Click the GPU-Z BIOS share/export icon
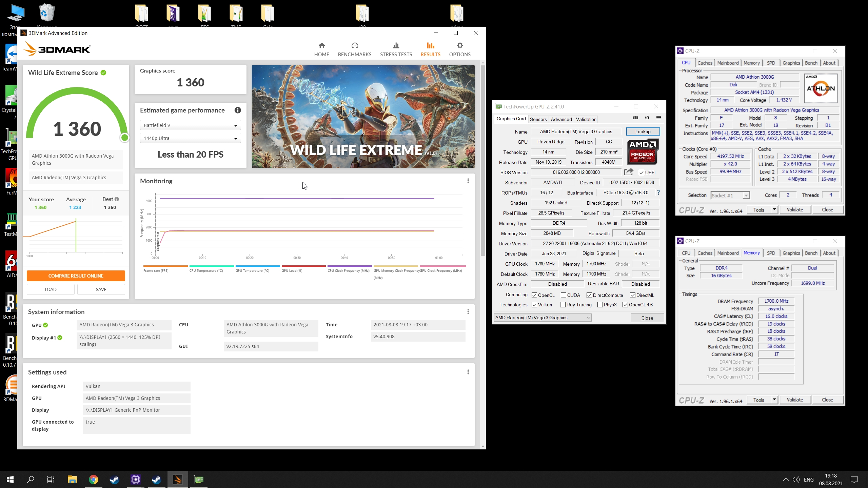This screenshot has width=868, height=488. tap(629, 172)
